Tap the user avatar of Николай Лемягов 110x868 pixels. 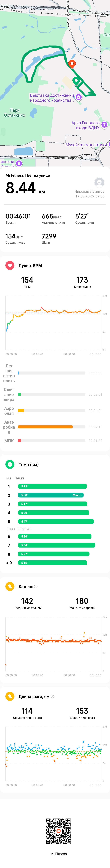click(x=99, y=182)
